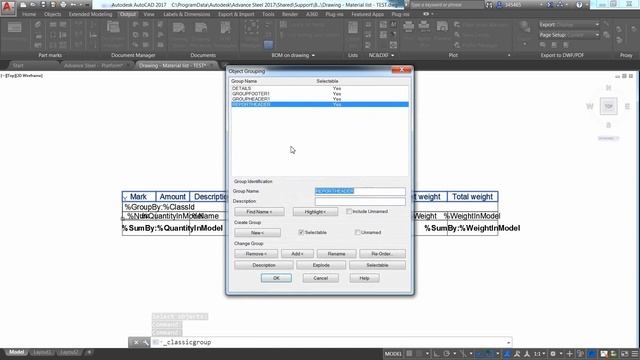Viewport: 640px width, 360px height.
Task: Toggle the Unnamed checkbox under Create Group
Action: coord(358,232)
